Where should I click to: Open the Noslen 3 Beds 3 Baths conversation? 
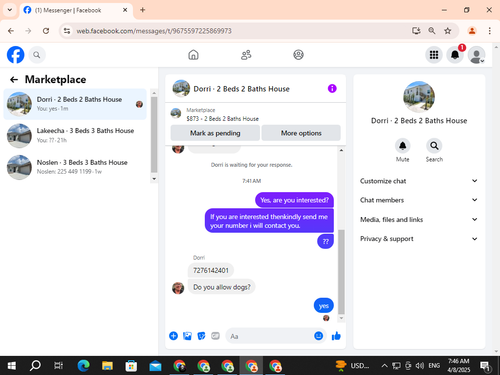click(75, 167)
